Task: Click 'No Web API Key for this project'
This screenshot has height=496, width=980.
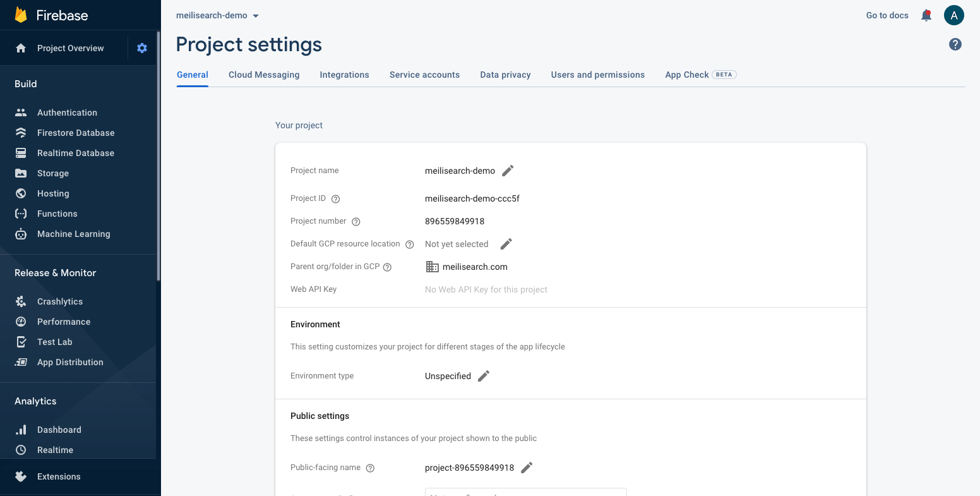Action: click(486, 289)
